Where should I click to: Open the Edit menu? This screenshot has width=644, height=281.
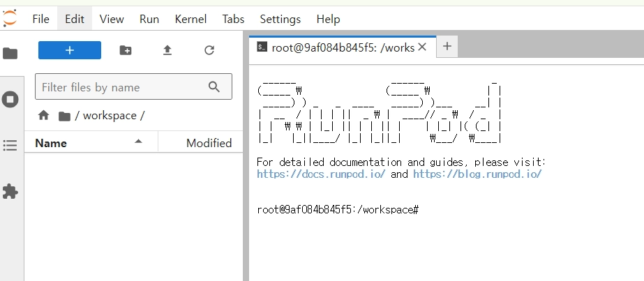[75, 19]
